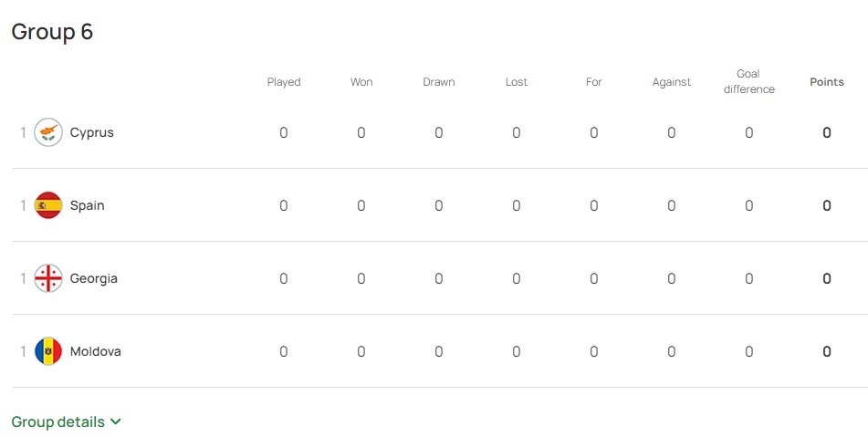
Task: Open the Spain team link
Action: (x=87, y=206)
